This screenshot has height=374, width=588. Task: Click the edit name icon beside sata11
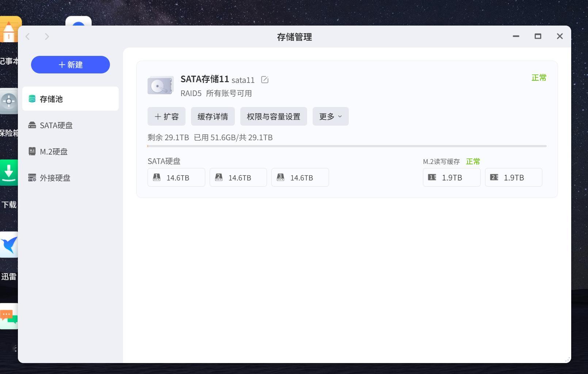(x=265, y=80)
